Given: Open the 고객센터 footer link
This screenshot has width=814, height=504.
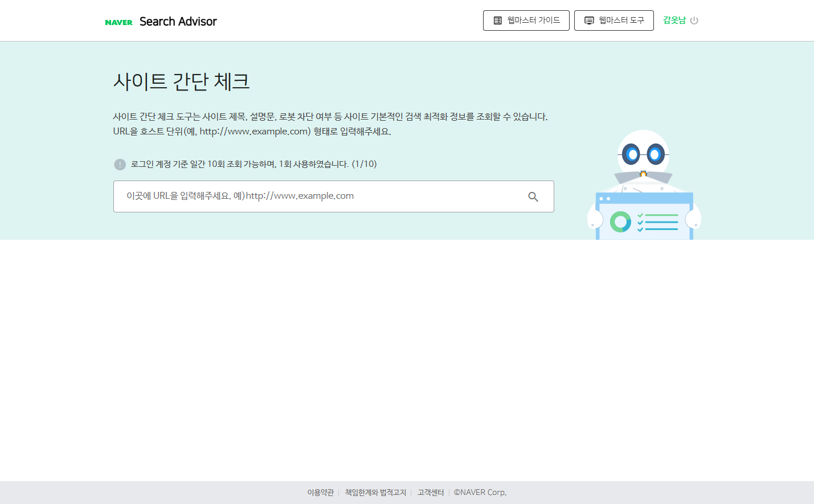Looking at the screenshot, I should (x=431, y=493).
